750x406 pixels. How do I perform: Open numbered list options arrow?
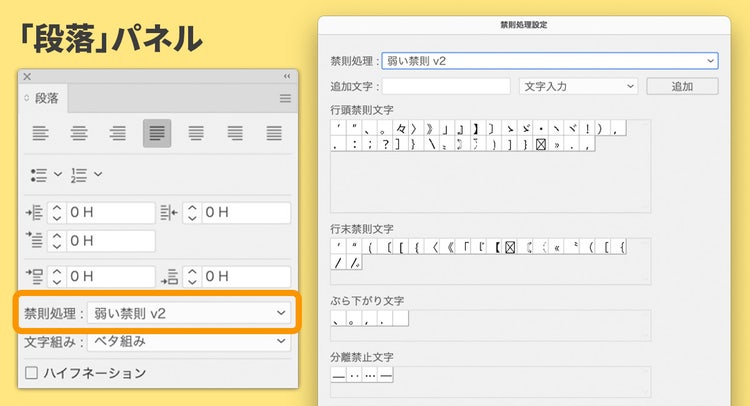(x=98, y=174)
